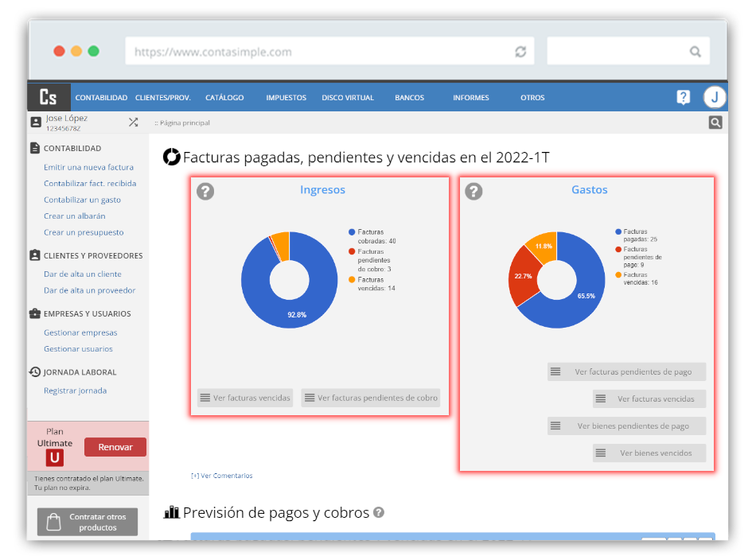Click Ver bienes pendientes de pago
This screenshot has height=556, width=756.
pyautogui.click(x=626, y=426)
